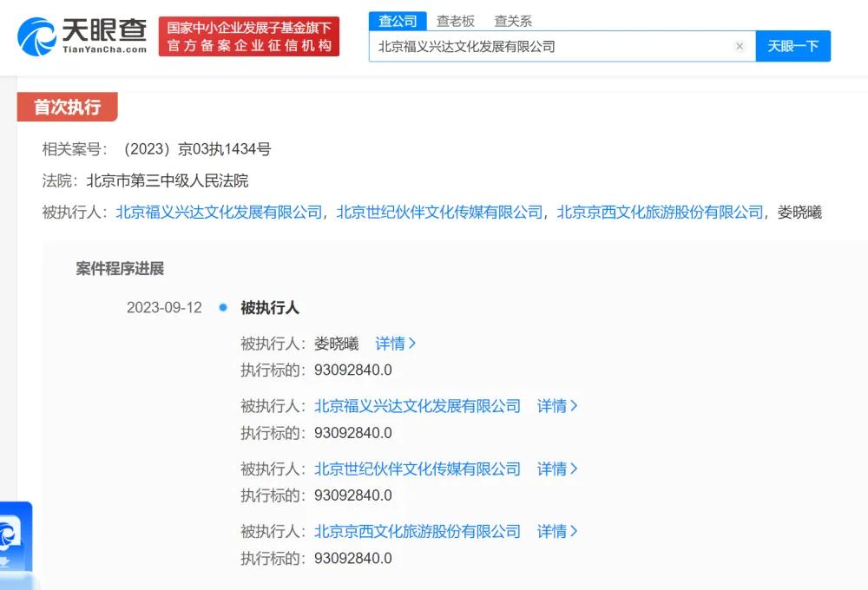Click the court name 北京市第三中级人民法院
The width and height of the screenshot is (868, 590).
[x=168, y=180]
